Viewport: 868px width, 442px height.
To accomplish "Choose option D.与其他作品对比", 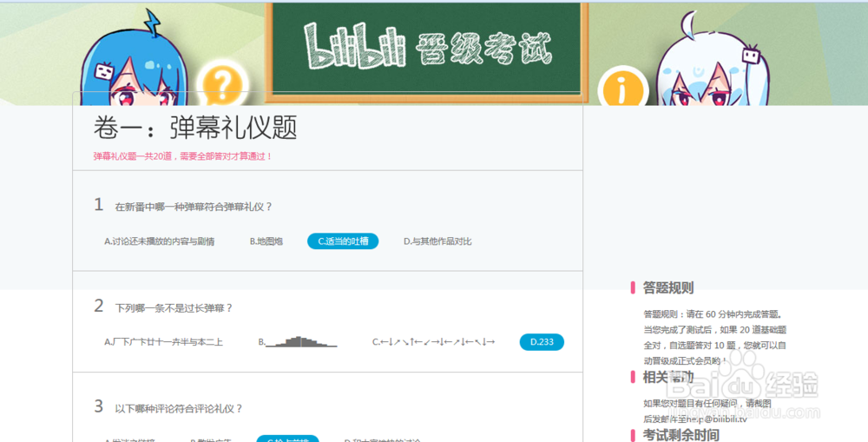I will coord(437,241).
